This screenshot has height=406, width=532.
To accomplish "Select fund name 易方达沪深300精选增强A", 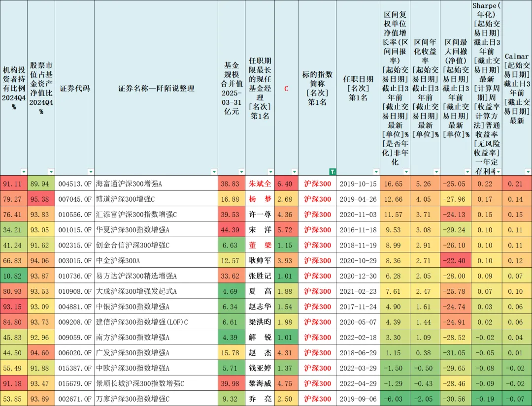I will pos(136,276).
